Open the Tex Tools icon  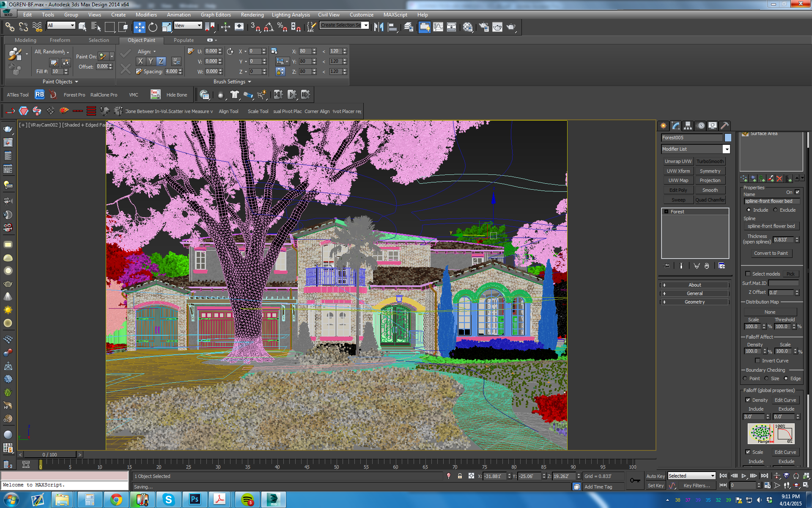coord(155,94)
